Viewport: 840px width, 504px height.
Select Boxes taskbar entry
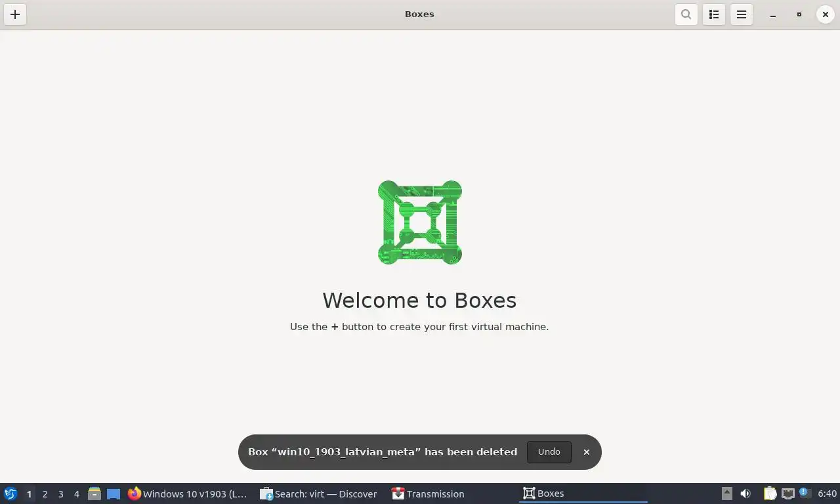(x=583, y=493)
